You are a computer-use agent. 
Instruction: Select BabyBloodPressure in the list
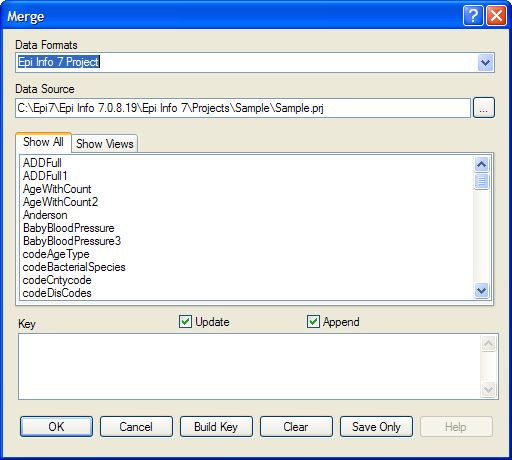69,228
